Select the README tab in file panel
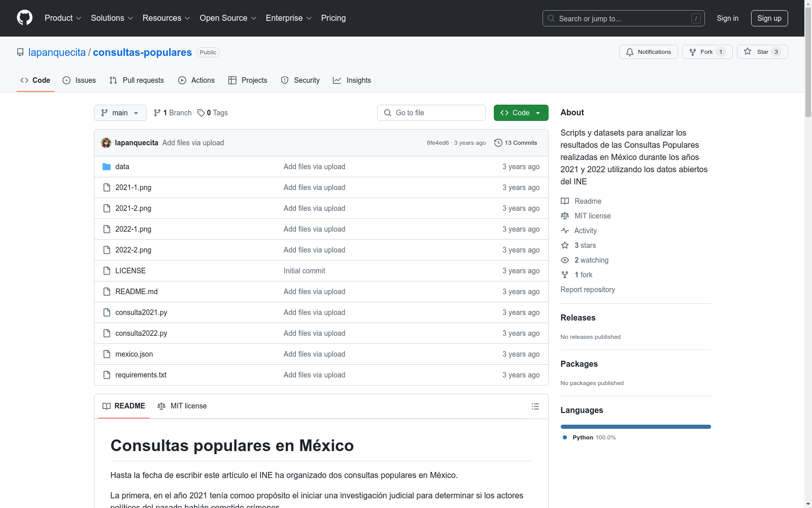This screenshot has width=812, height=508. [x=124, y=406]
